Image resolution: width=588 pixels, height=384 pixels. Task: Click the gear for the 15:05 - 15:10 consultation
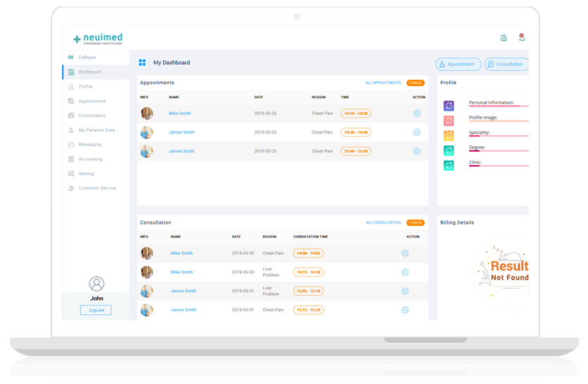[405, 291]
